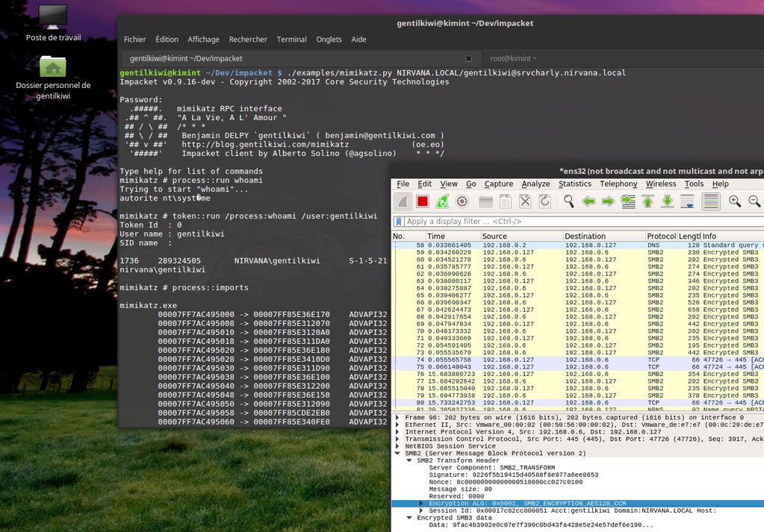This screenshot has width=764, height=532.
Task: Open Poste de travail desktop icon
Action: [53, 23]
